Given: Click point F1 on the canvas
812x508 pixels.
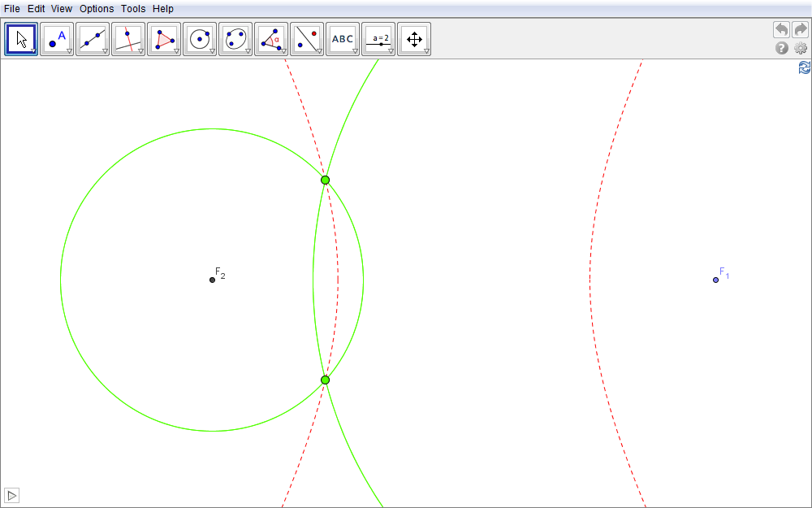Looking at the screenshot, I should point(715,280).
